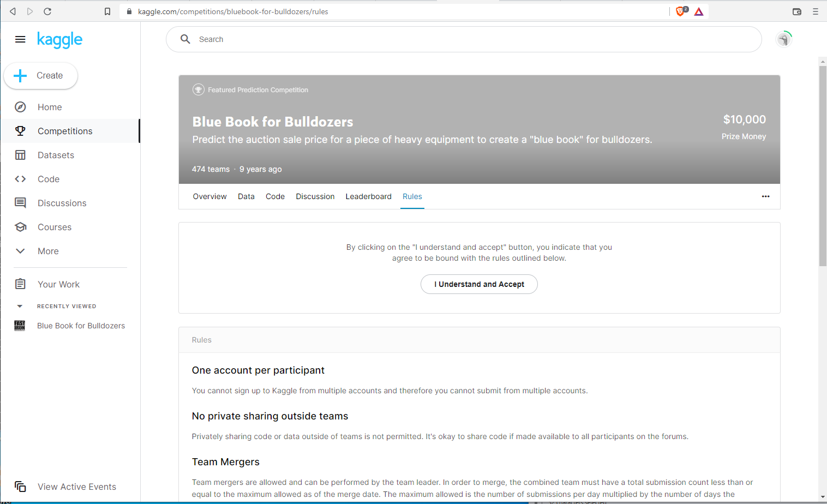Switch to the Discussion tab
The image size is (827, 504).
[x=315, y=196]
